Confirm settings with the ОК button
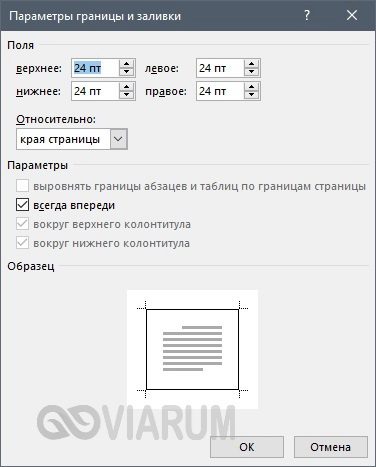This screenshot has height=467, width=376. pyautogui.click(x=247, y=447)
